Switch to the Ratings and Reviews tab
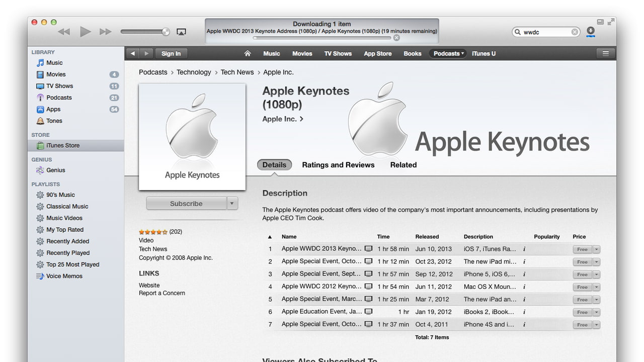The width and height of the screenshot is (644, 362). [x=338, y=165]
